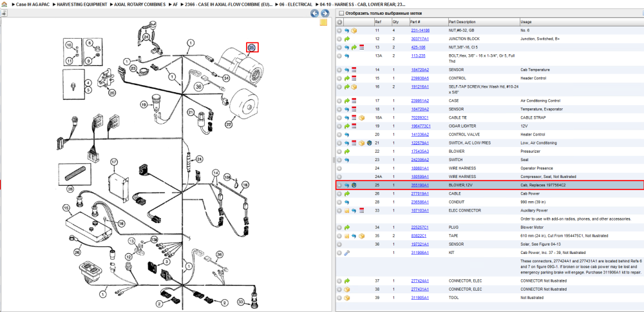This screenshot has width=644, height=312.
Task: Toggle round selector on WIRE HARNESS ref 24 row
Action: (339, 168)
